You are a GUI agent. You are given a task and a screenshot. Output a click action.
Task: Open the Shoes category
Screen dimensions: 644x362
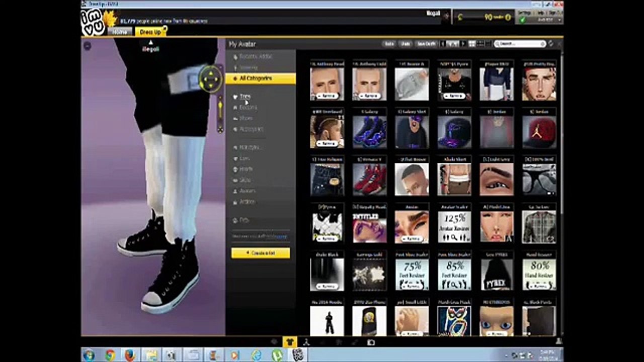[246, 118]
